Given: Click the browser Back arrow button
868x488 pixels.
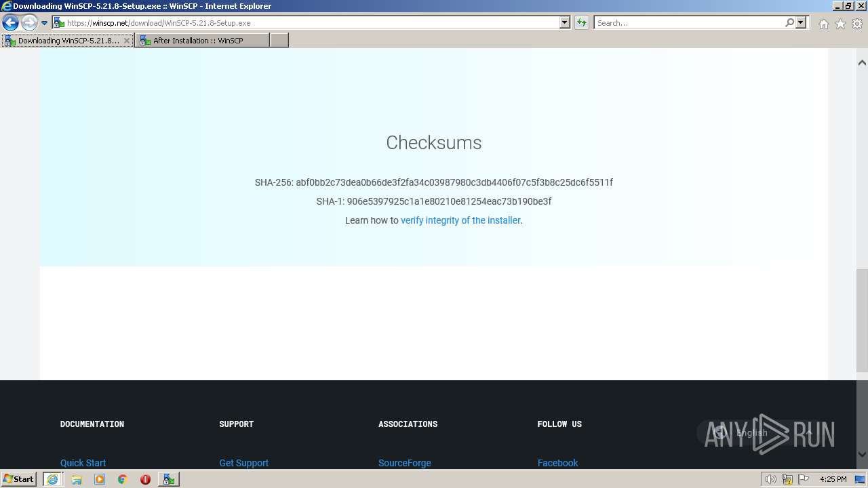Looking at the screenshot, I should point(10,23).
